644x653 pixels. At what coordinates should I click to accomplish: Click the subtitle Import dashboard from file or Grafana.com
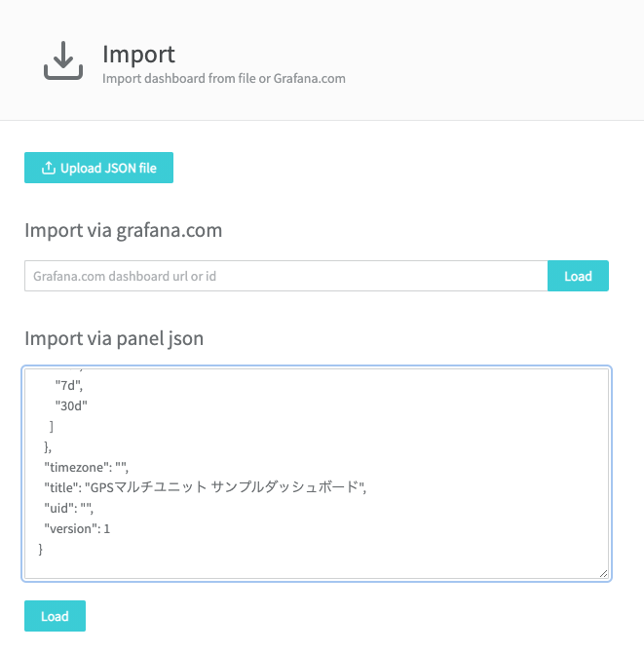coord(224,78)
